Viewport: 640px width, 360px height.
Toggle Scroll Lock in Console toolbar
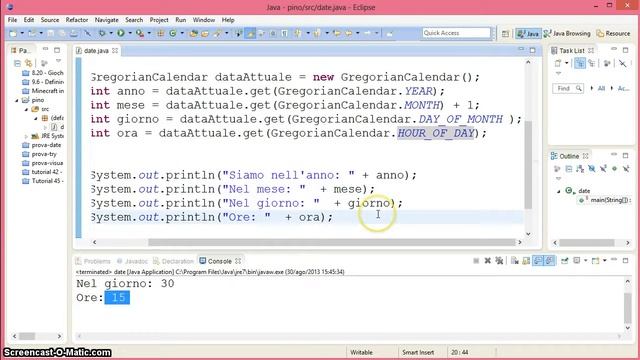[526, 260]
